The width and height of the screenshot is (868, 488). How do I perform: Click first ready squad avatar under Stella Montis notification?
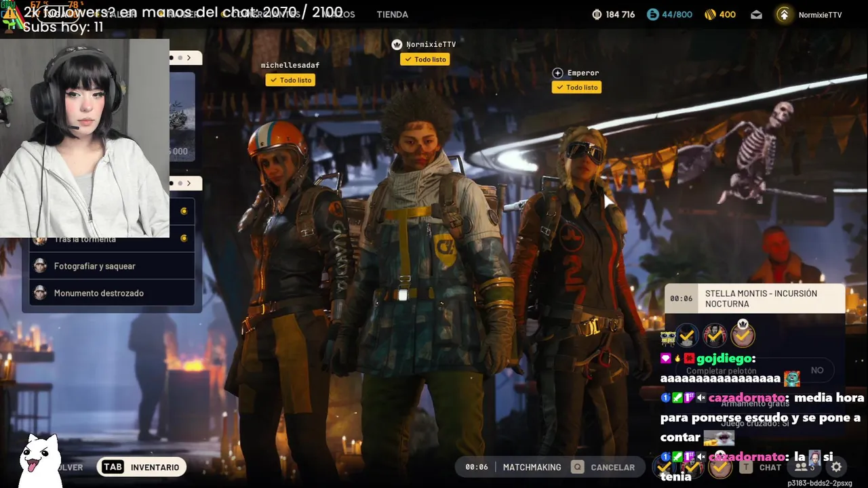coord(686,335)
